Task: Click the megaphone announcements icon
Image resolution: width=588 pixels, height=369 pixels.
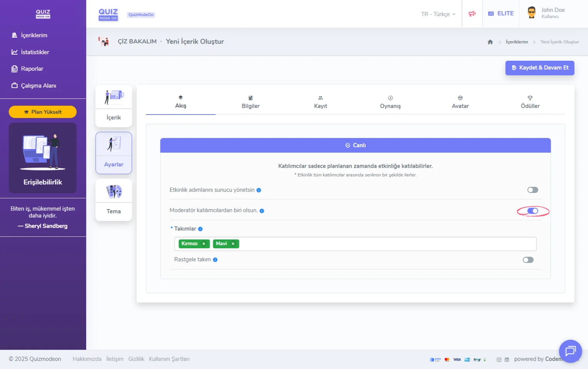Action: (x=472, y=14)
